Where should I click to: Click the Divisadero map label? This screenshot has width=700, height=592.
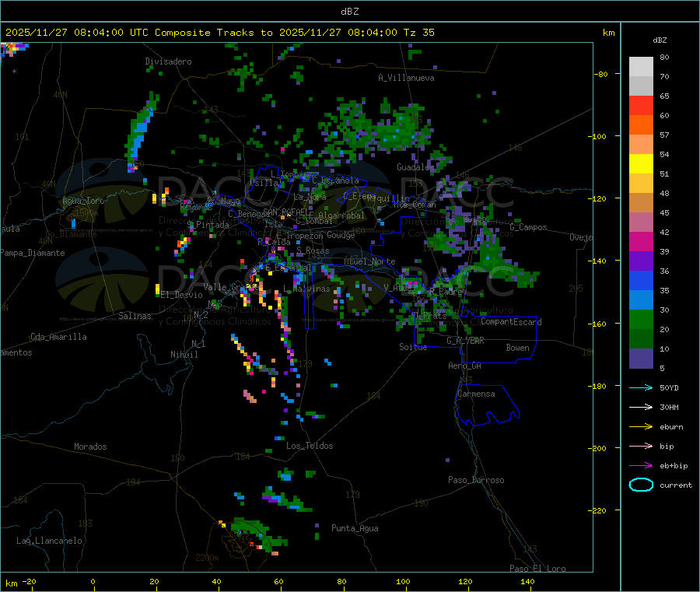coord(168,61)
